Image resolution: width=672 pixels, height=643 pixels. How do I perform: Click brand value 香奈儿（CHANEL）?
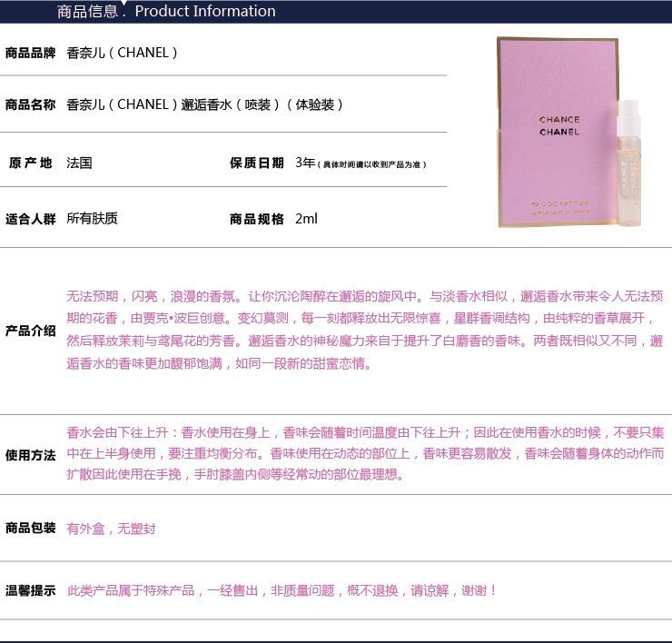point(123,53)
